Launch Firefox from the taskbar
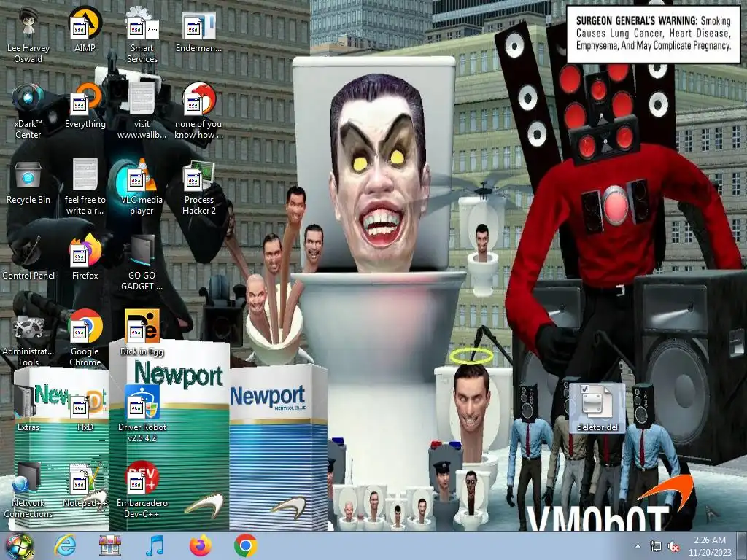Viewport: 747px width, 560px height. click(201, 545)
